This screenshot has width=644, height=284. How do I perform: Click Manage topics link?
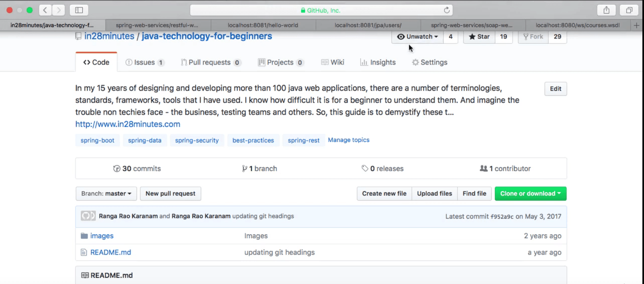click(349, 140)
